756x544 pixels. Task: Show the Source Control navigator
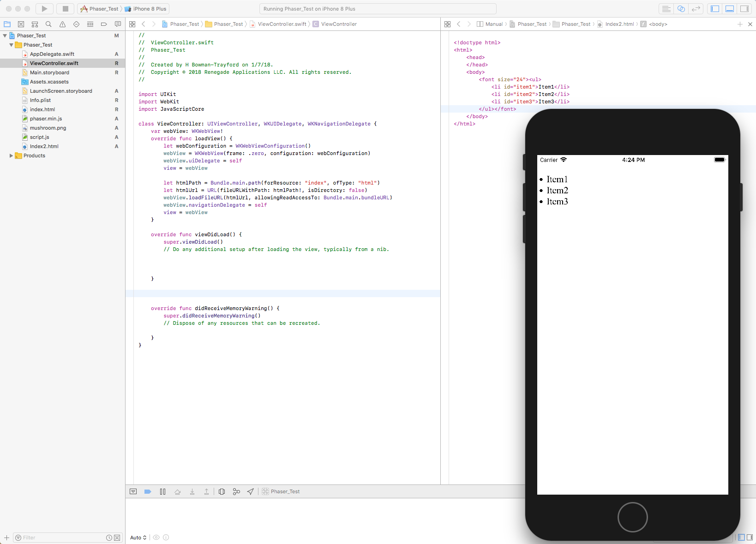point(21,24)
